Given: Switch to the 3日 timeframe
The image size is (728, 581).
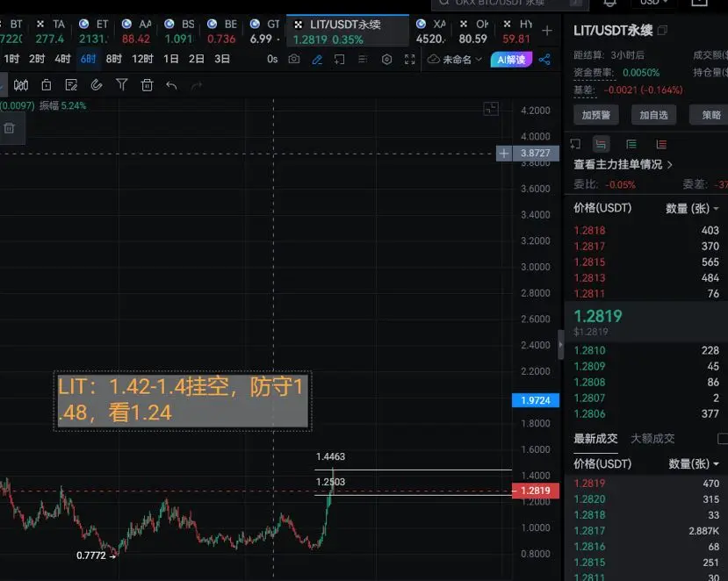Looking at the screenshot, I should [x=222, y=59].
